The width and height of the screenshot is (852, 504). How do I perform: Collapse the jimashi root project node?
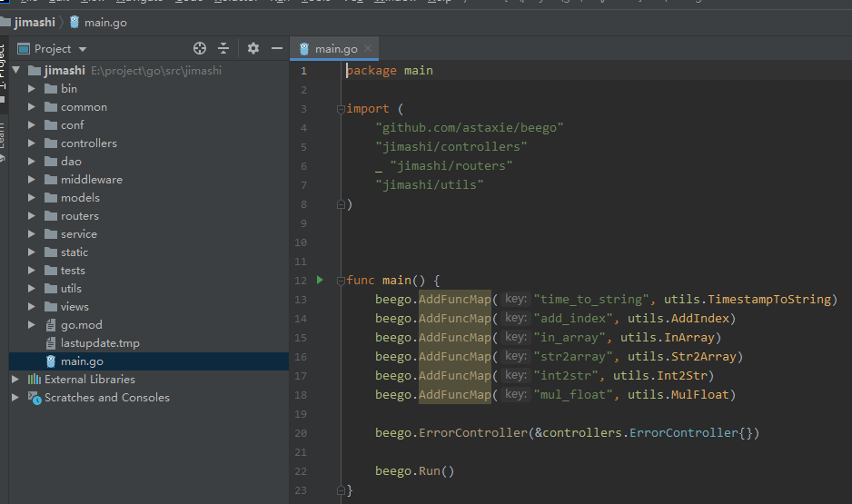pyautogui.click(x=15, y=71)
